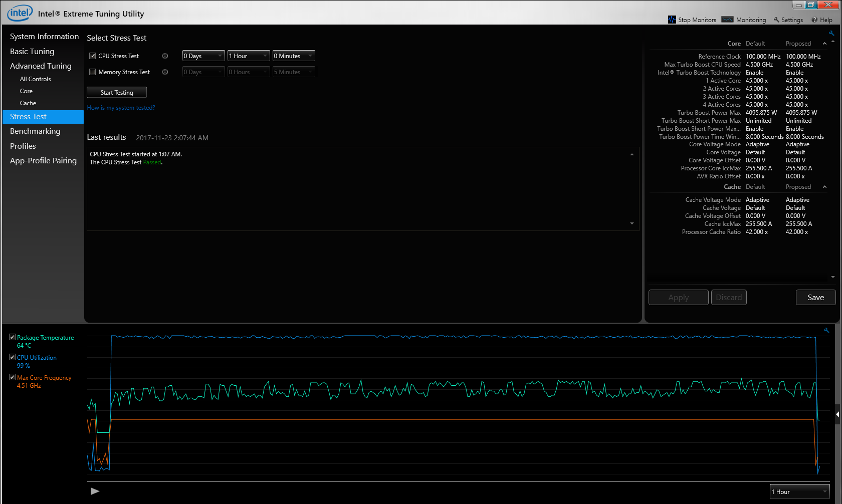This screenshot has height=504, width=842.
Task: Open the CPU test Days dropdown
Action: [x=203, y=56]
